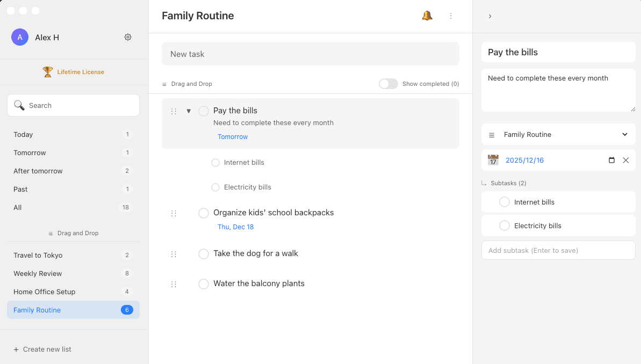This screenshot has height=364, width=641.
Task: Collapse the details panel with the chevron
Action: pos(489,16)
